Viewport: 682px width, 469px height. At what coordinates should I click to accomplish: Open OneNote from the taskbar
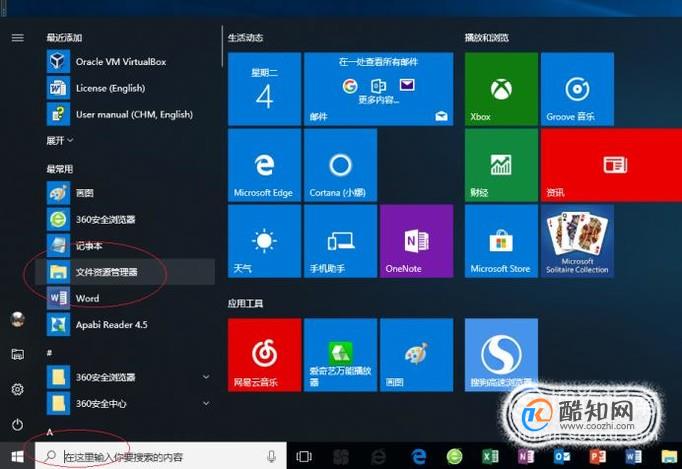(x=526, y=456)
